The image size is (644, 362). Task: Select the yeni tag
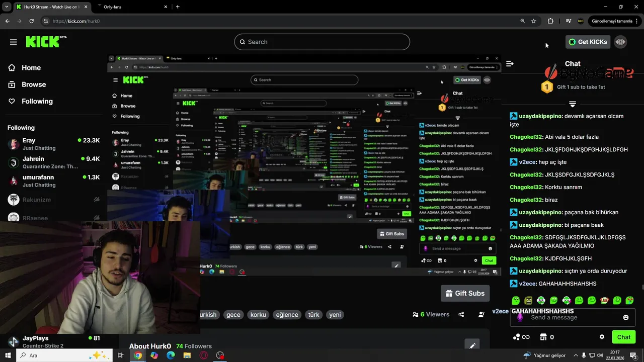coord(335,315)
